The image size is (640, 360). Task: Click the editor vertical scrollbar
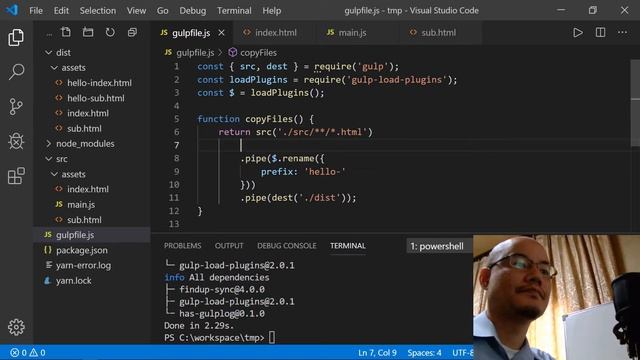[x=635, y=103]
